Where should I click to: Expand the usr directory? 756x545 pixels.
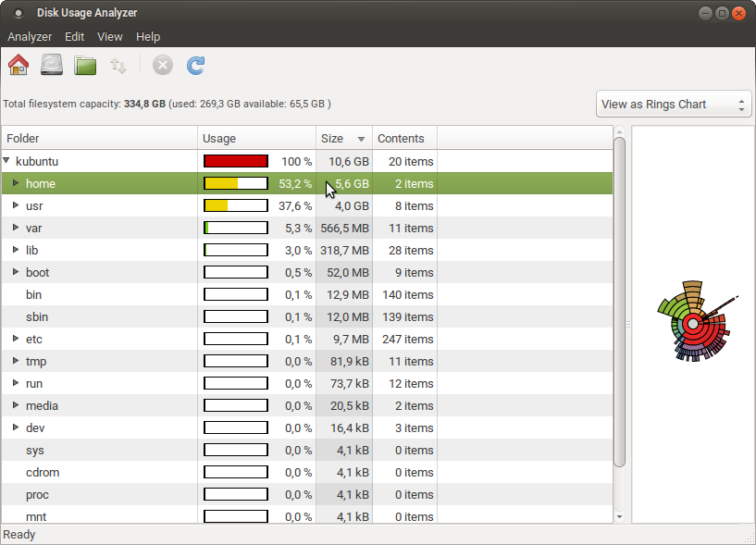tap(17, 205)
